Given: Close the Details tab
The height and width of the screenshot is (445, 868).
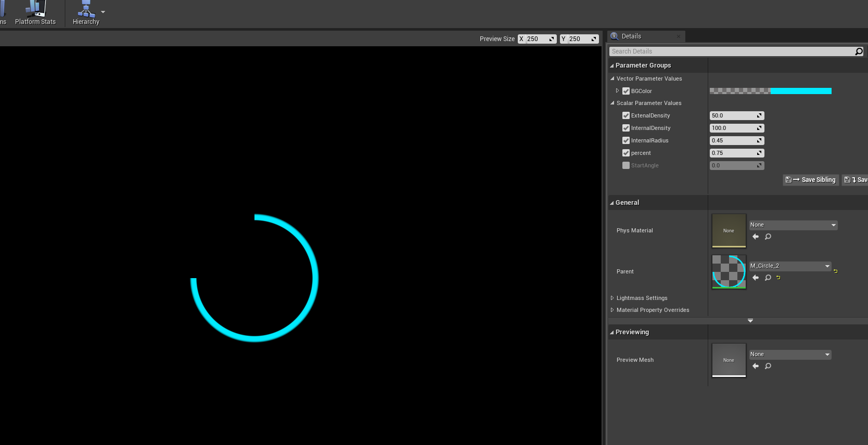Looking at the screenshot, I should (679, 36).
